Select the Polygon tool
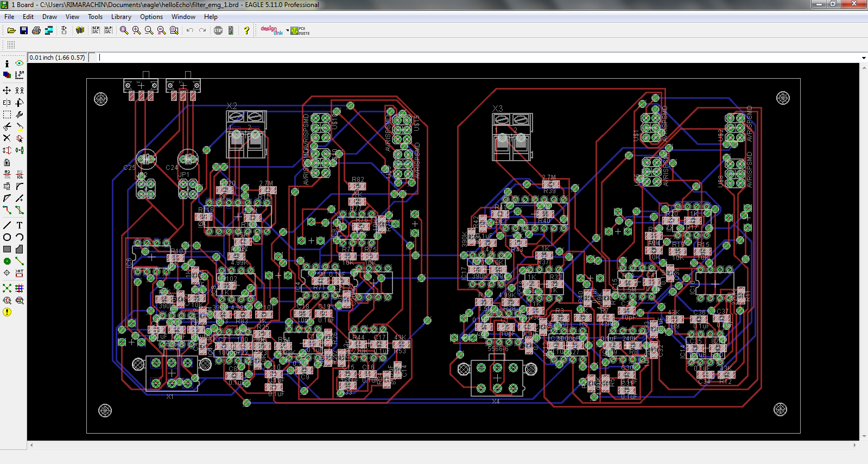Screen dimensions: 868x464 [20, 249]
